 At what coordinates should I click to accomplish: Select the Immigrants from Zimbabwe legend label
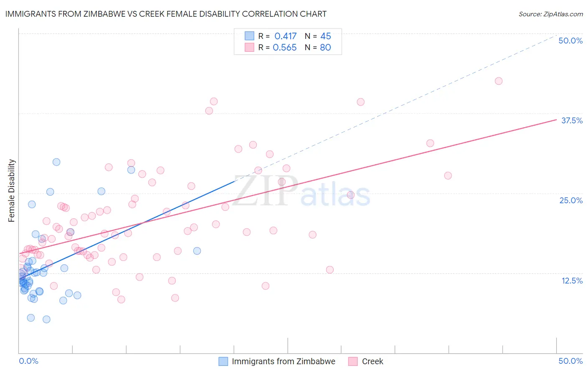coord(284,361)
